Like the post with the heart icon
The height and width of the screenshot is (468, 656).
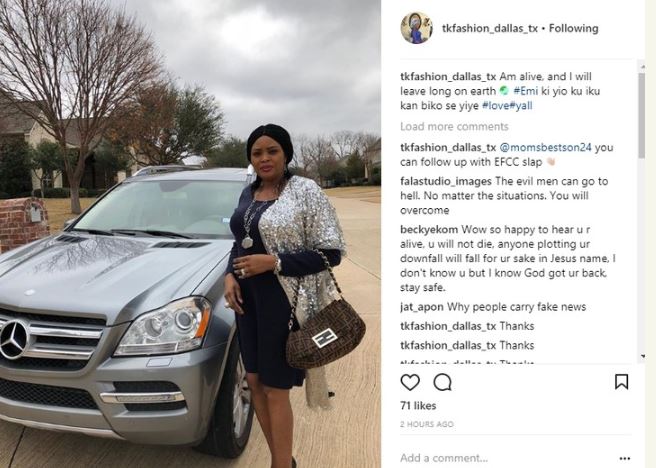tap(410, 382)
